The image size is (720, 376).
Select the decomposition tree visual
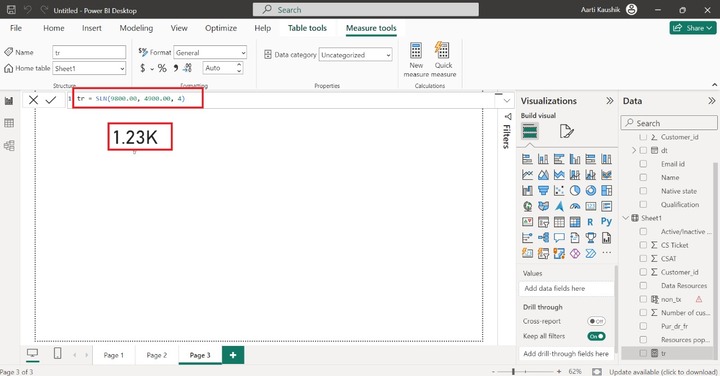(x=543, y=238)
